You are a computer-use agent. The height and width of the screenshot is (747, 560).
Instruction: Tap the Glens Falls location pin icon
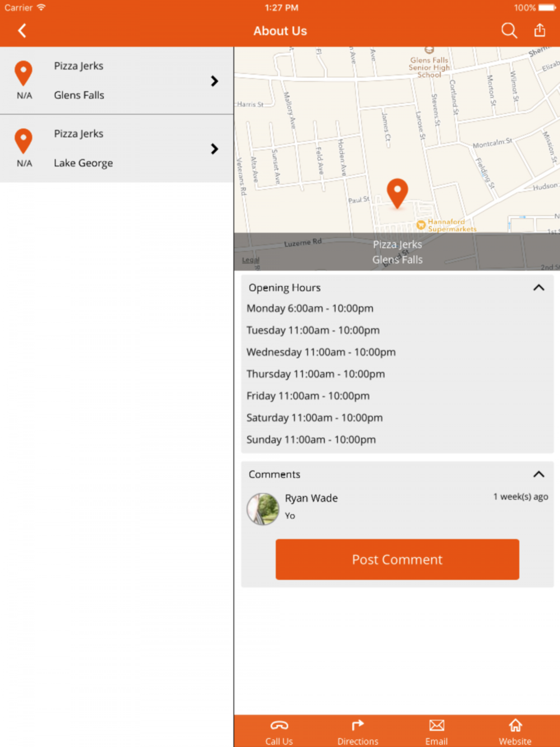(x=24, y=73)
